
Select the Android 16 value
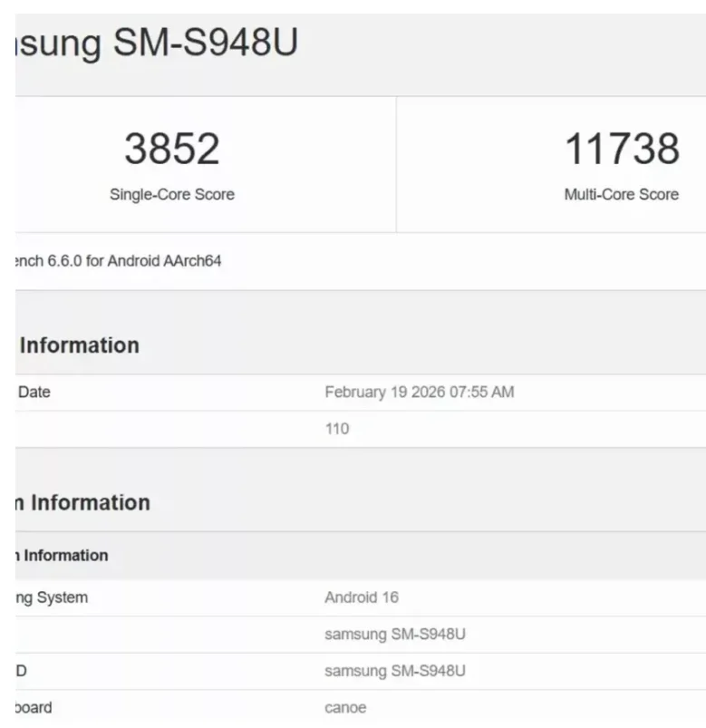362,597
